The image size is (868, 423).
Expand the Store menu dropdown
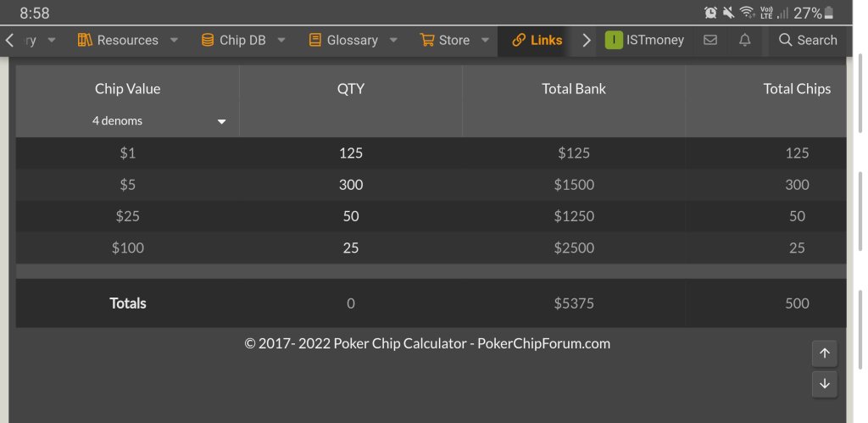(x=486, y=40)
